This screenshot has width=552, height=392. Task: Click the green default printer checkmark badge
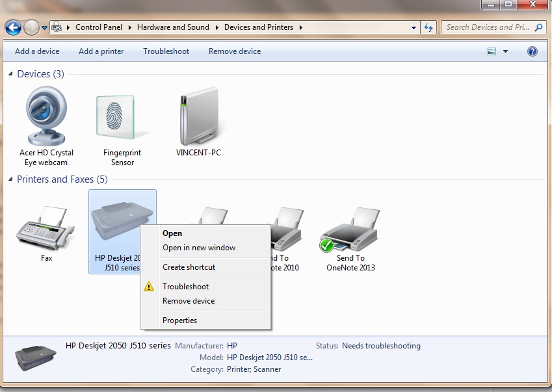(x=326, y=245)
